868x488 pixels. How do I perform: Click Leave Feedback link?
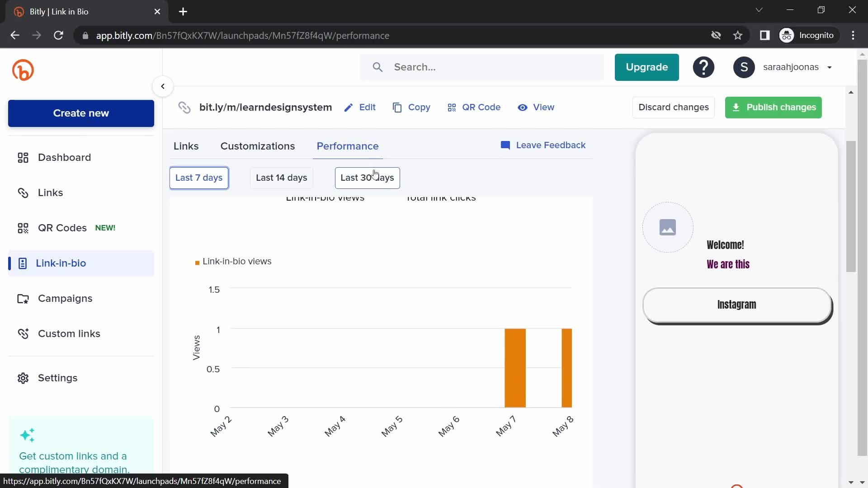(x=543, y=145)
